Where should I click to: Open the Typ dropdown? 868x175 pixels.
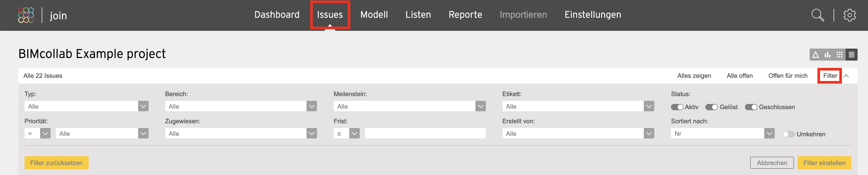pyautogui.click(x=86, y=106)
